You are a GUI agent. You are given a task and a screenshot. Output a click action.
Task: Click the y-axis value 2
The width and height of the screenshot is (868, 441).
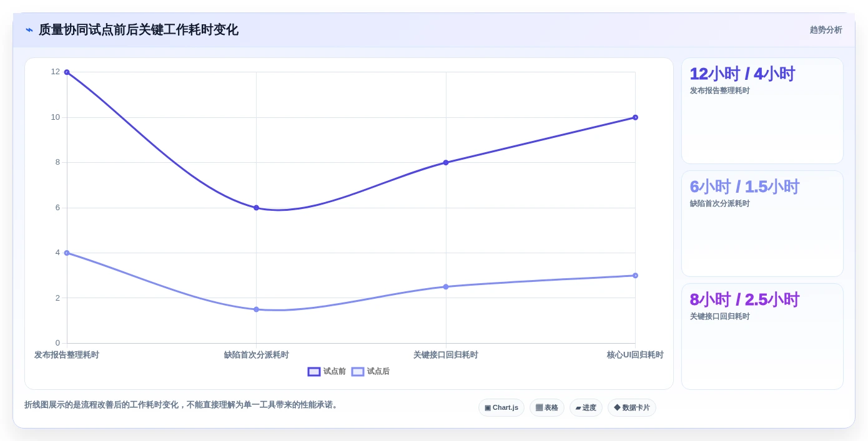point(57,298)
